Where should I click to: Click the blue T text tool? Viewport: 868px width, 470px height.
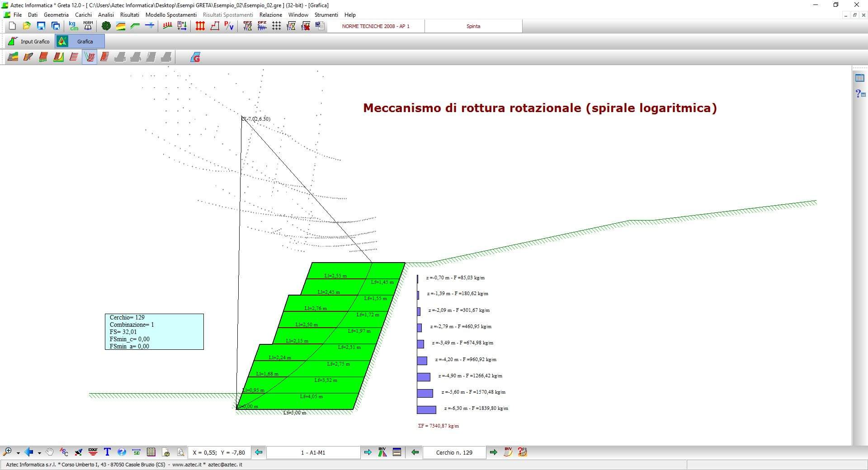click(107, 452)
